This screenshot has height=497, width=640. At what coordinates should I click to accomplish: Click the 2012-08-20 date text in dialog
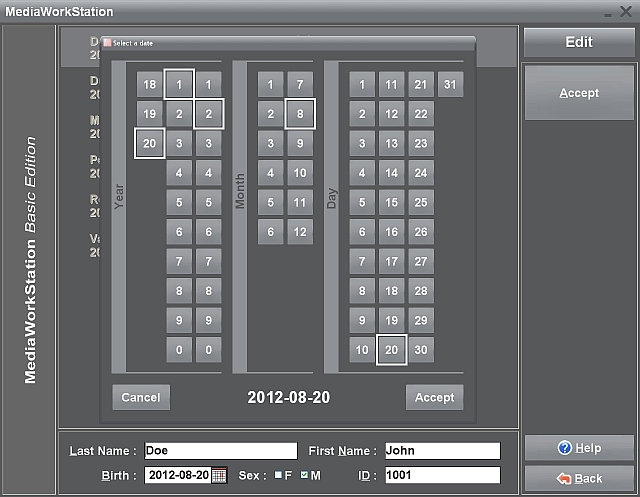pyautogui.click(x=289, y=397)
